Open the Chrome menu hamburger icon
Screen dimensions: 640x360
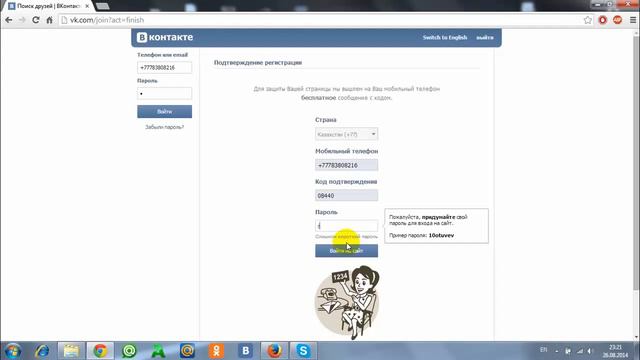tap(633, 20)
